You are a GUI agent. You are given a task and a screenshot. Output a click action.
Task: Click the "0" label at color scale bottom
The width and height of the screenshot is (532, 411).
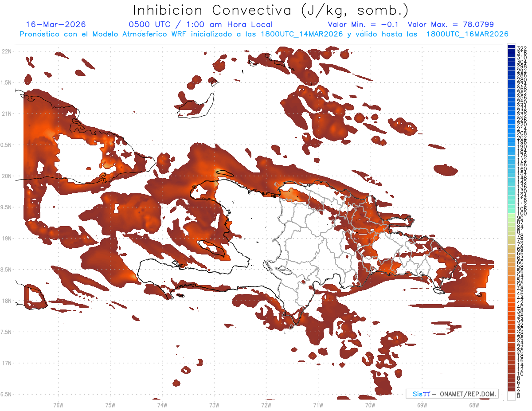[x=519, y=396]
